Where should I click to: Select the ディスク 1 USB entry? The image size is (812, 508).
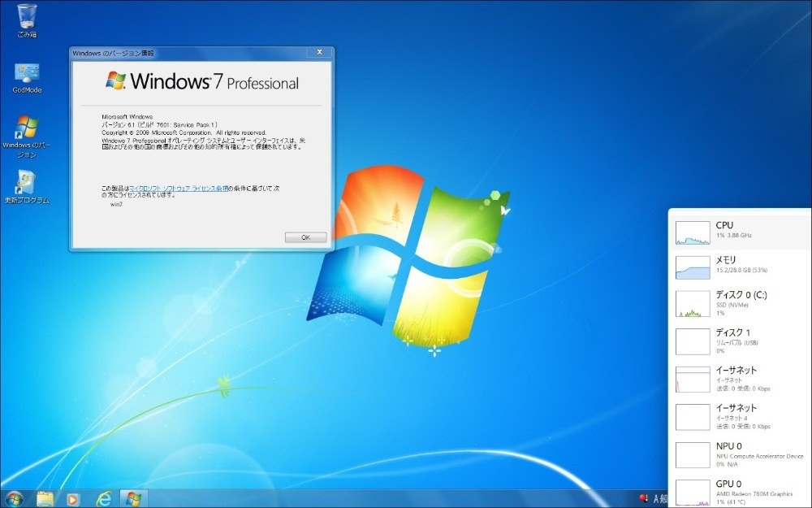[741, 341]
